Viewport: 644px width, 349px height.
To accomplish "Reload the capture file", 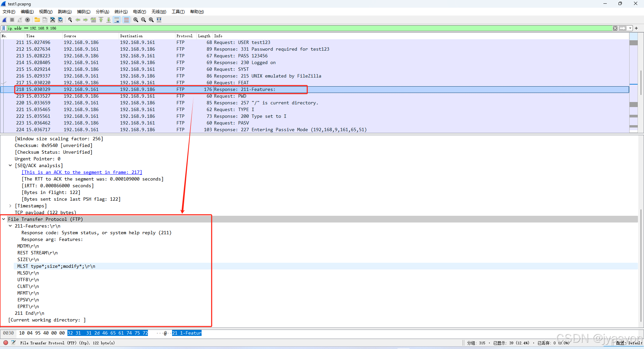I will coord(60,20).
